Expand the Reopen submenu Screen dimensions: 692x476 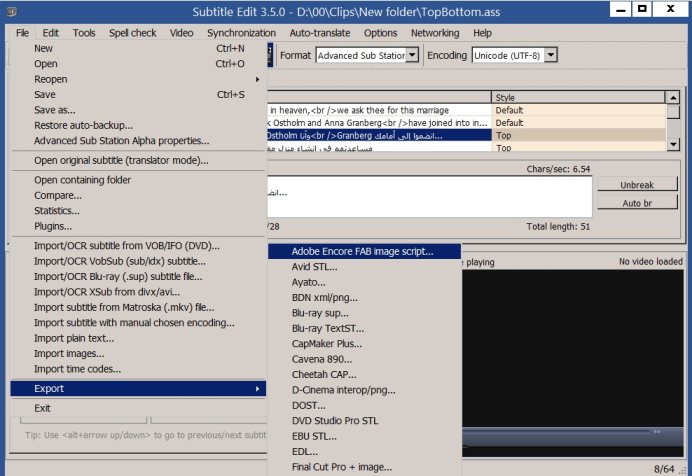tap(139, 79)
